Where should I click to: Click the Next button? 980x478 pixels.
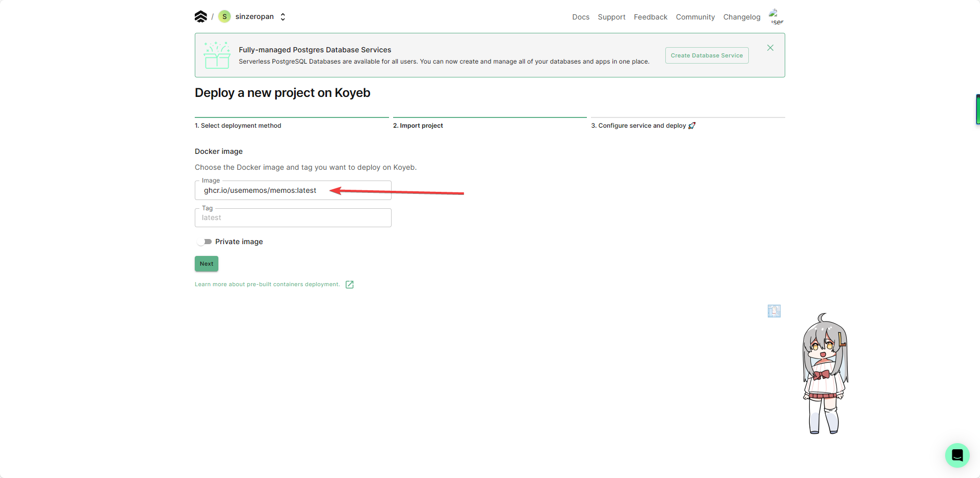click(207, 264)
